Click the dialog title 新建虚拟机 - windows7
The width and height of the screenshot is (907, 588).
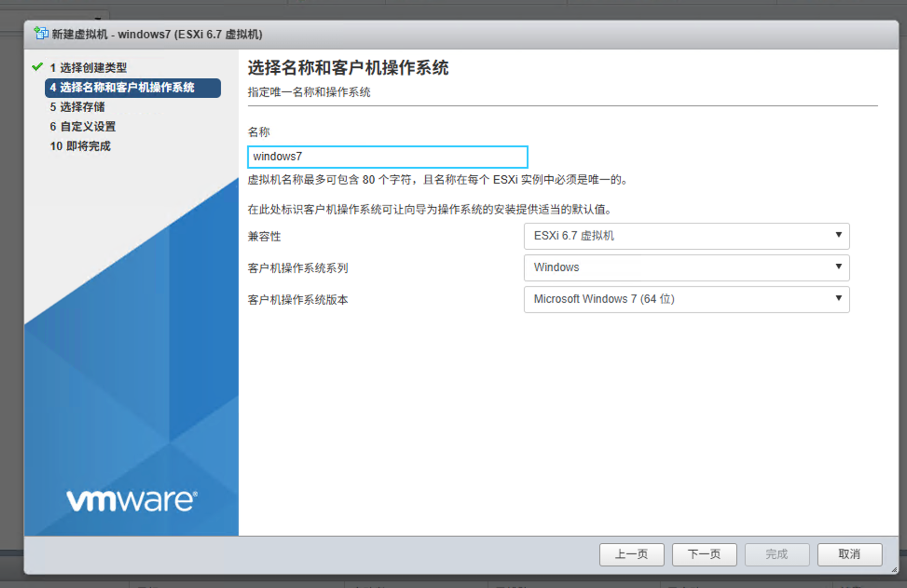[157, 34]
